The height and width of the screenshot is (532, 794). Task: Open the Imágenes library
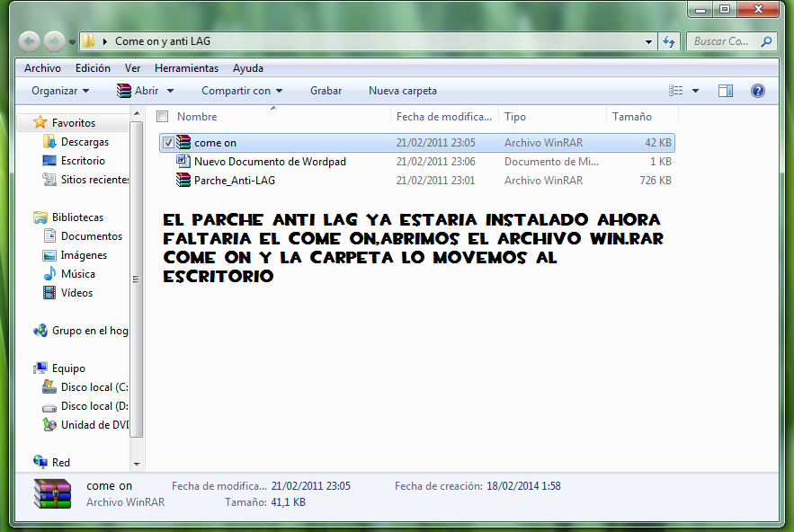point(81,255)
